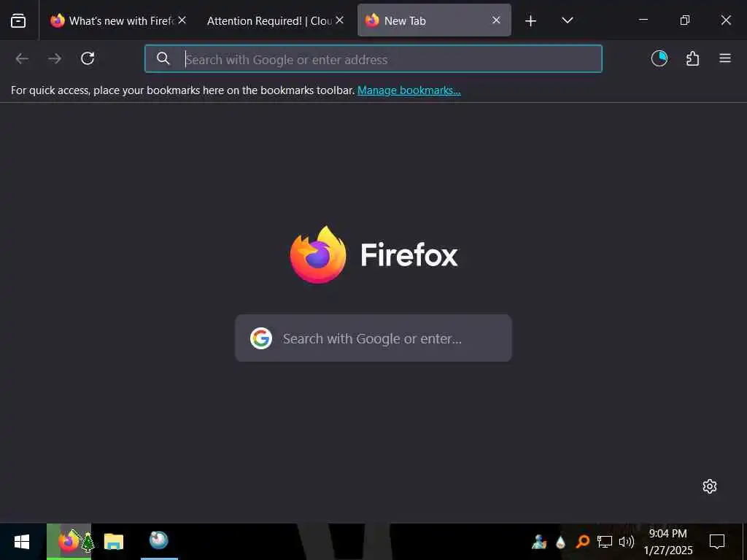
Task: Reload the current page
Action: [x=88, y=58]
